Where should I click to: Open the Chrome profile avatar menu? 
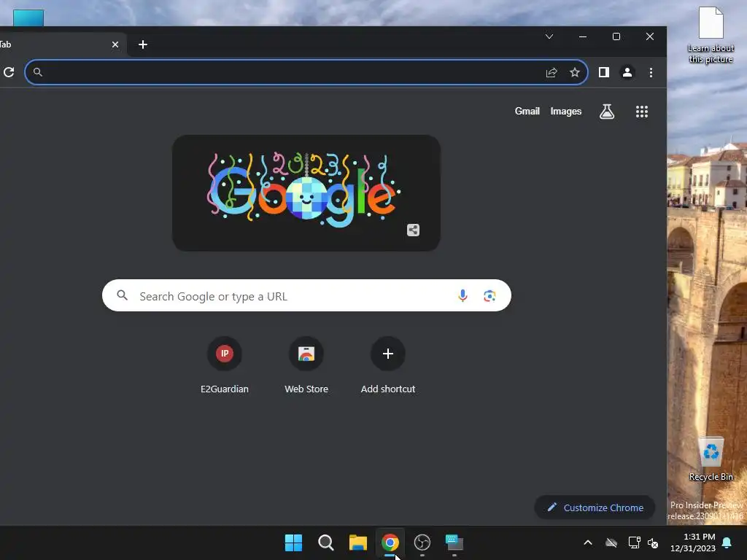[x=627, y=72]
